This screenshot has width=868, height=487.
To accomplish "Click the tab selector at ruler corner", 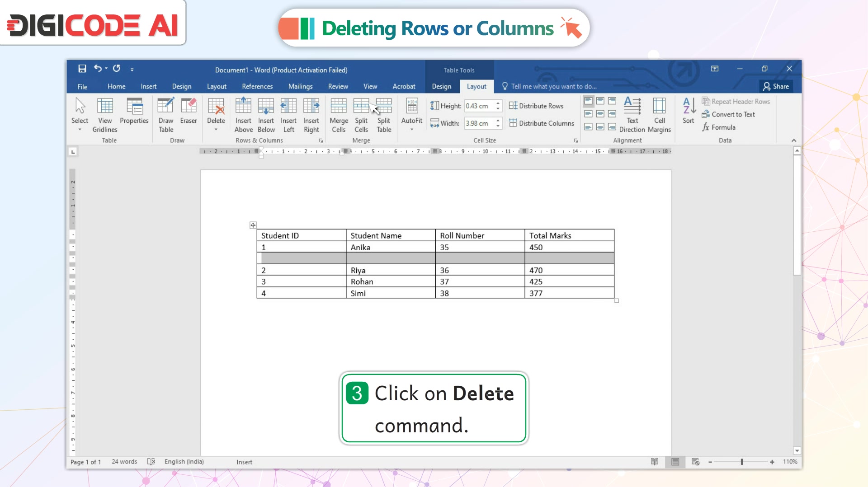I will 73,152.
